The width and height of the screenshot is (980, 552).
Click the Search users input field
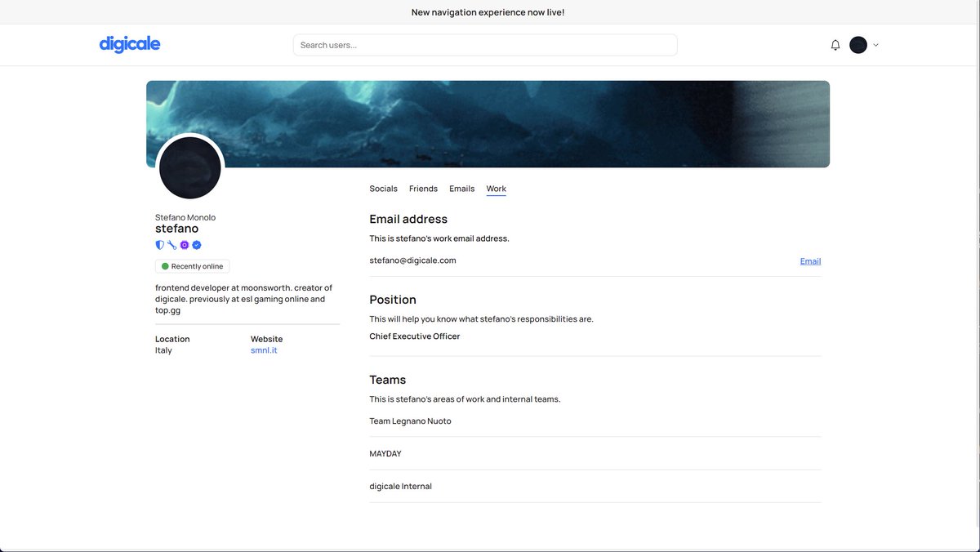click(485, 44)
